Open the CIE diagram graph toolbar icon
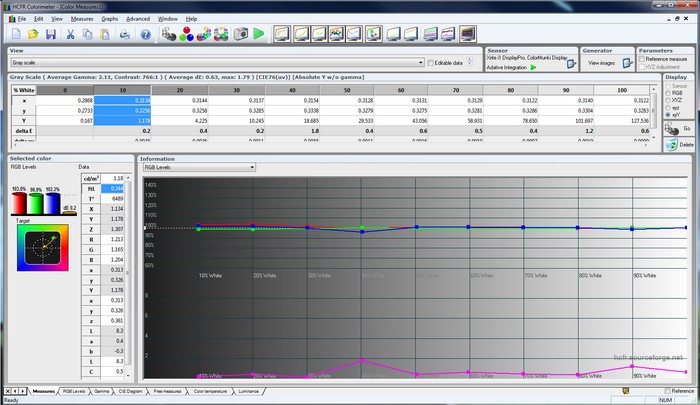700x405 pixels. [x=373, y=34]
